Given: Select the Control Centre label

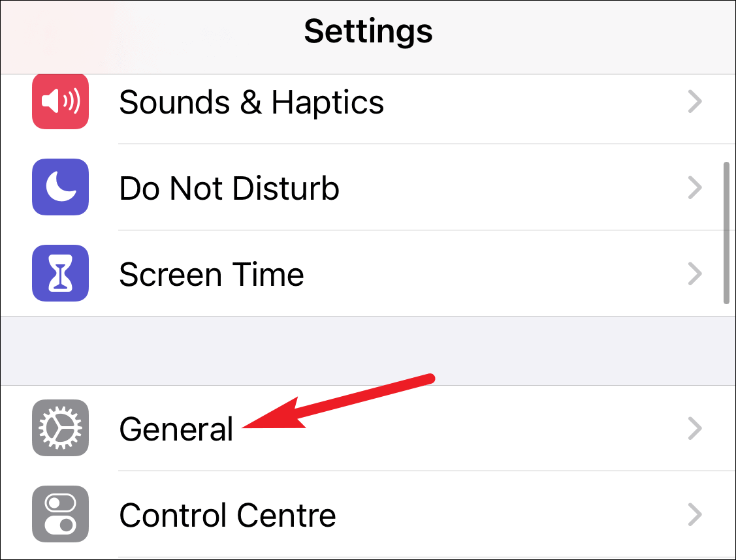Looking at the screenshot, I should [x=228, y=515].
